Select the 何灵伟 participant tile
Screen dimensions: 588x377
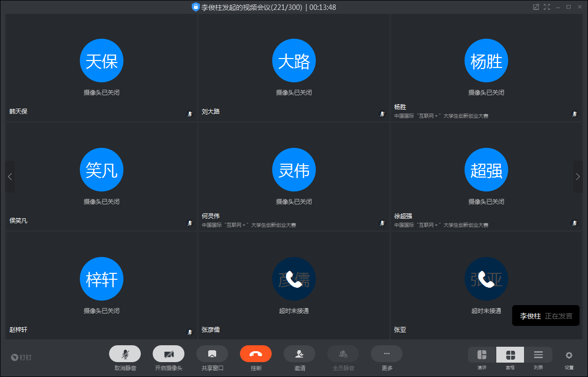pyautogui.click(x=294, y=177)
